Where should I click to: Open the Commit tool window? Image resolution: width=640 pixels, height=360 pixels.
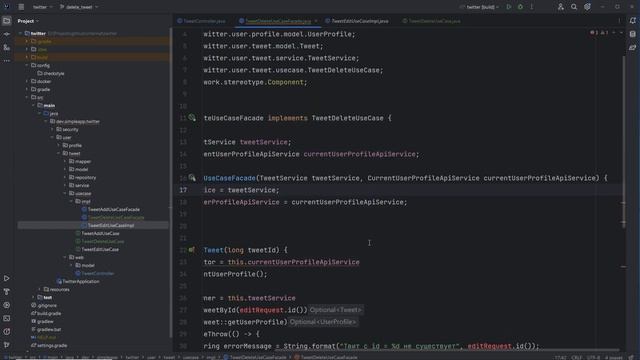point(7,34)
